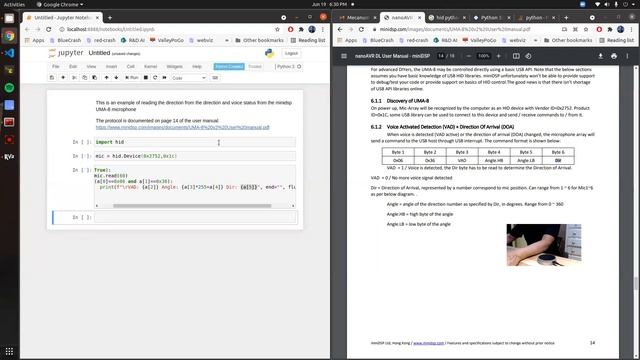Viewport: 640px width, 360px height.
Task: Open the PDF viewer sidebar menu icon
Action: [x=344, y=56]
